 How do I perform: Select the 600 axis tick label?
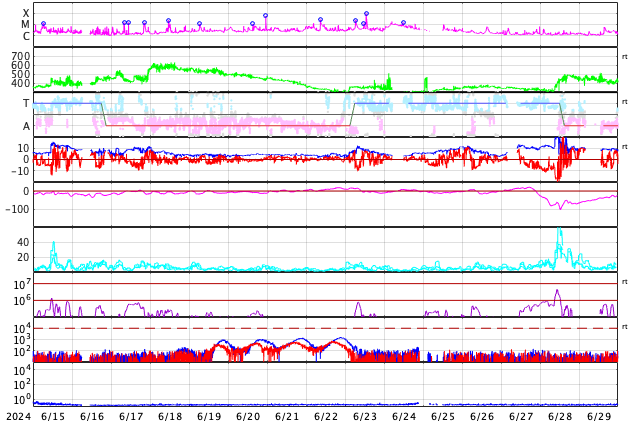pyautogui.click(x=21, y=65)
